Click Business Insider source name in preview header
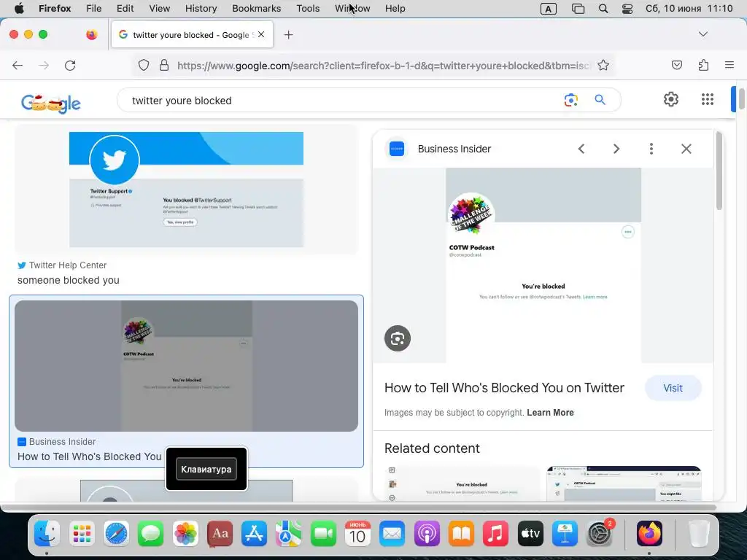Screen dimensions: 747x560 coord(454,149)
